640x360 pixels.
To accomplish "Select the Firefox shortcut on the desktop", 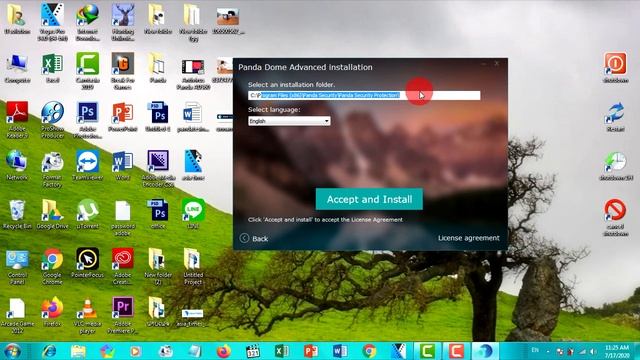I will pyautogui.click(x=52, y=312).
